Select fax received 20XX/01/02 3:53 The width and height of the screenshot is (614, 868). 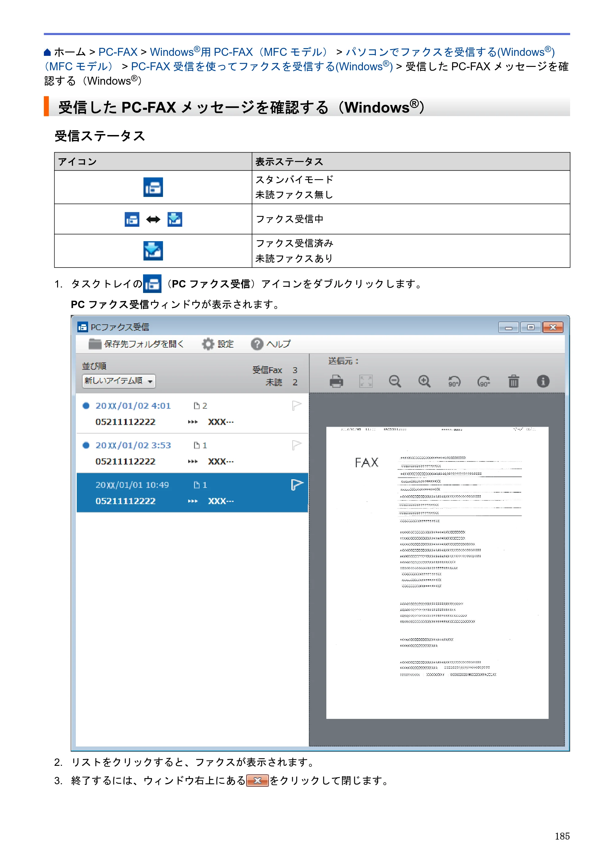pos(192,453)
